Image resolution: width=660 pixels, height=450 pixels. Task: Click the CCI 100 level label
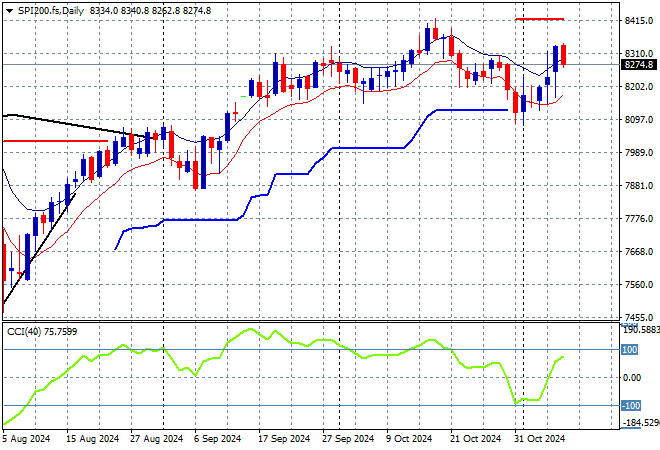pos(629,349)
